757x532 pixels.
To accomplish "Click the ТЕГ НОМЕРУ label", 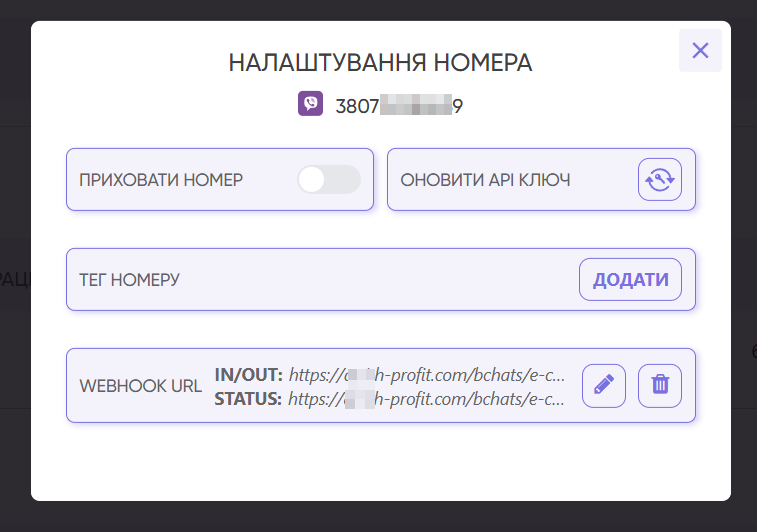I will [129, 279].
